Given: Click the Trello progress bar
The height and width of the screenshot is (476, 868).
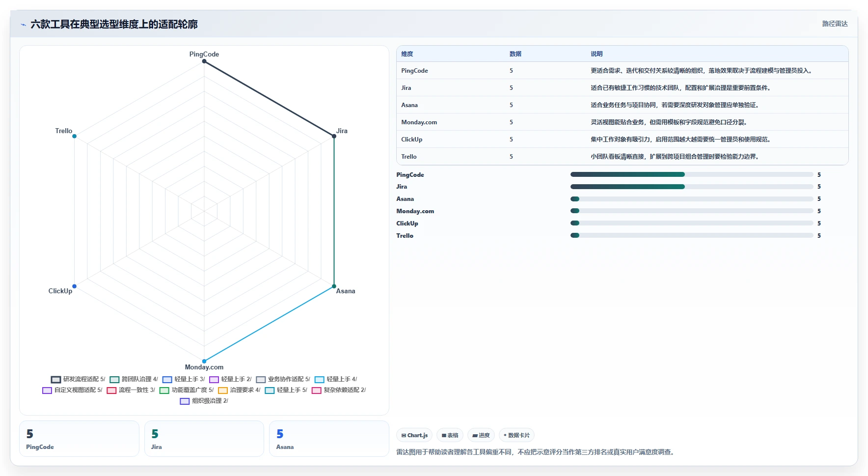Looking at the screenshot, I should click(692, 235).
